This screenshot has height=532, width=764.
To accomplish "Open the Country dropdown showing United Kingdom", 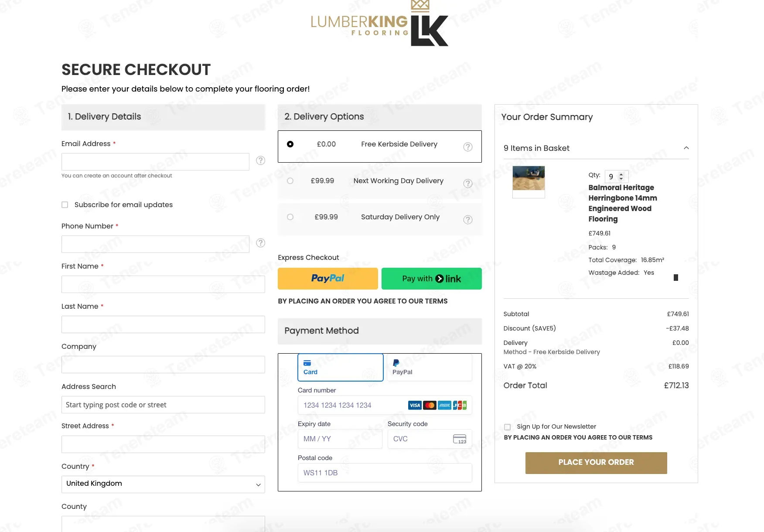I will (x=163, y=484).
